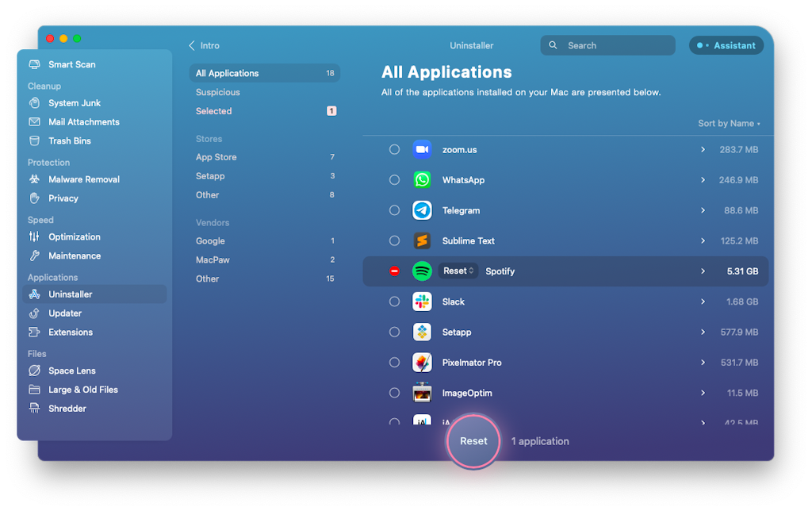Deselect Spotify using its minus indicator
The height and width of the screenshot is (511, 812).
pos(394,271)
